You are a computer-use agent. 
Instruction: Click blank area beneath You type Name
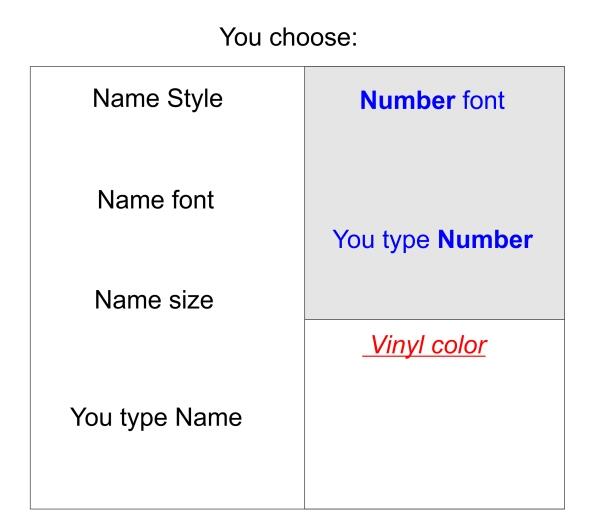167,471
